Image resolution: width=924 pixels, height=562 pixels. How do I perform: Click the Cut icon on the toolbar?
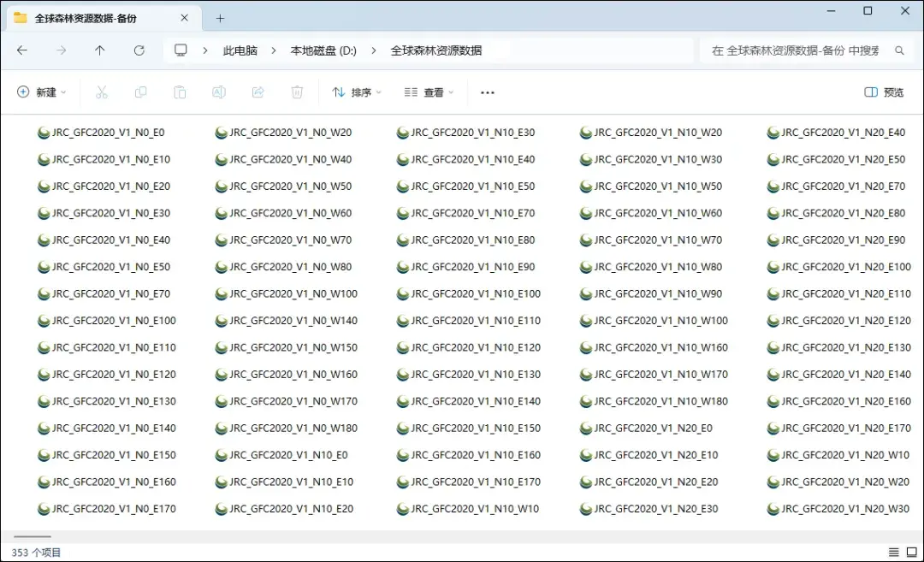[102, 92]
